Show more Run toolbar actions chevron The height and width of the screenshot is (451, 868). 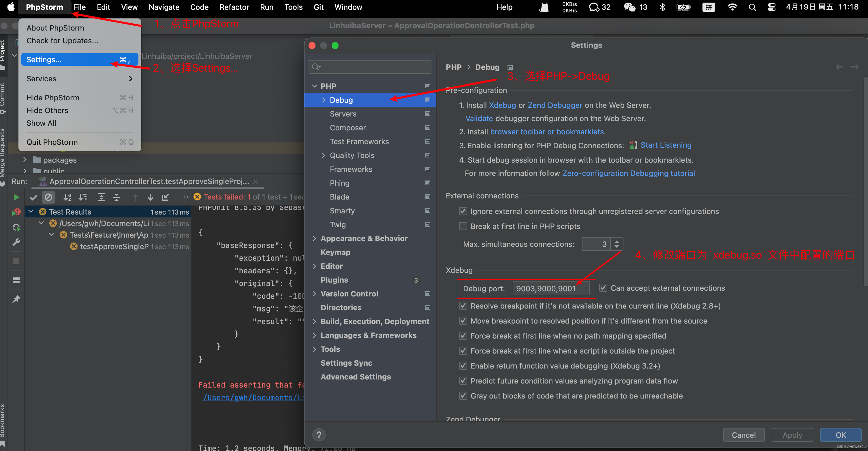186,197
